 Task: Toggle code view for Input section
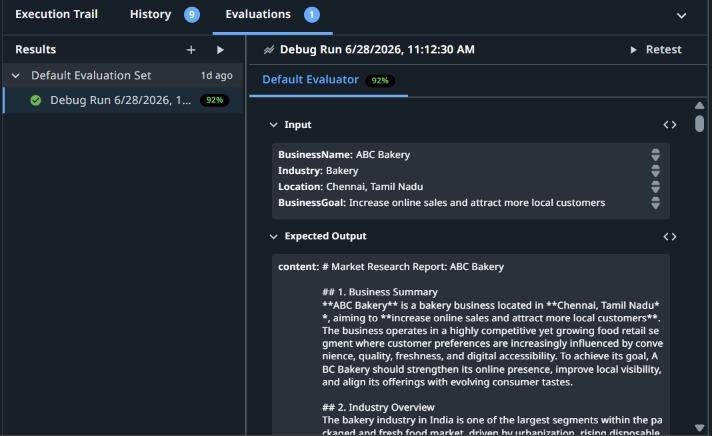tap(670, 125)
